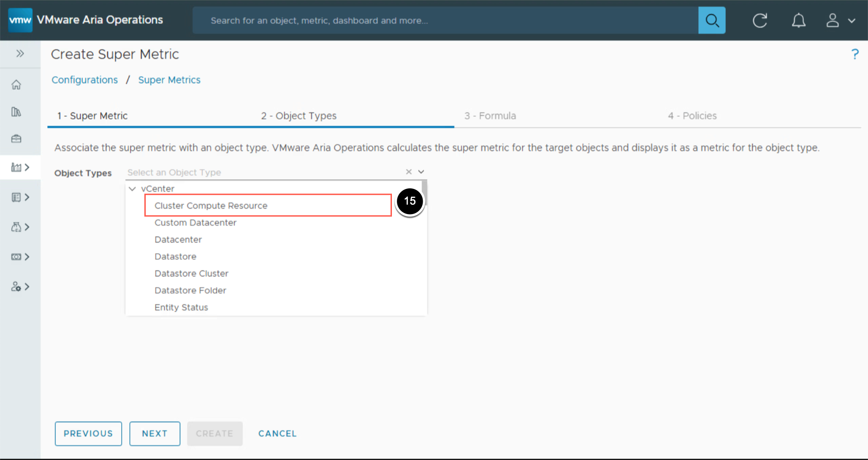Switch to the 3 - Formula tab
The height and width of the screenshot is (460, 868).
pos(490,116)
